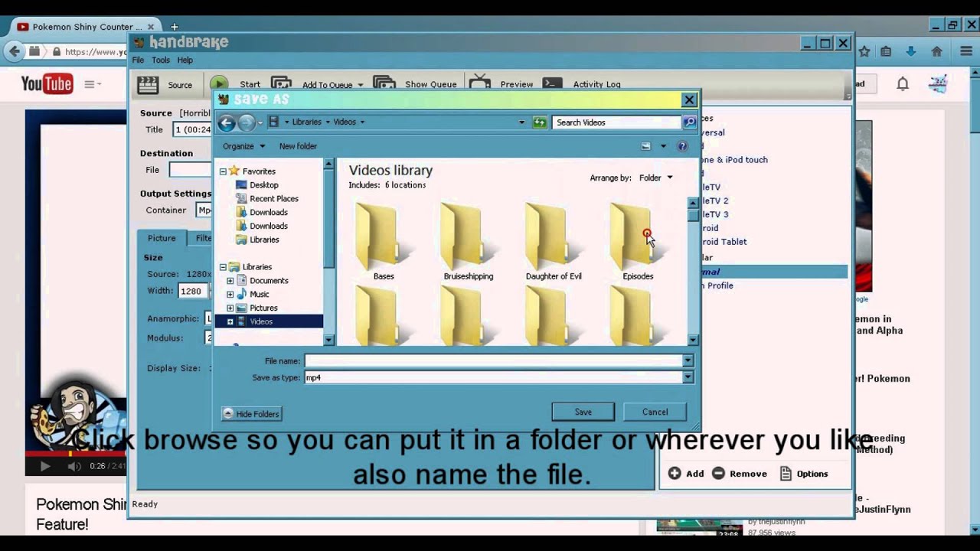
Task: Open the Episodes folder
Action: [x=638, y=241]
